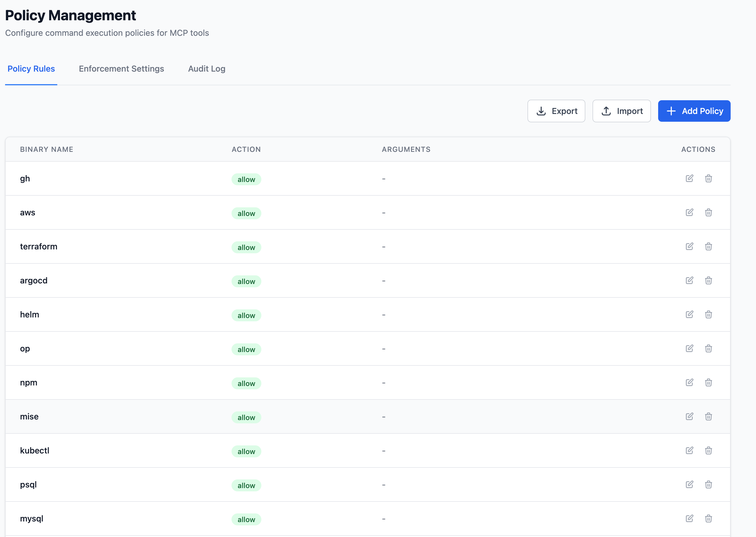Delete the psql policy rule

[708, 484]
